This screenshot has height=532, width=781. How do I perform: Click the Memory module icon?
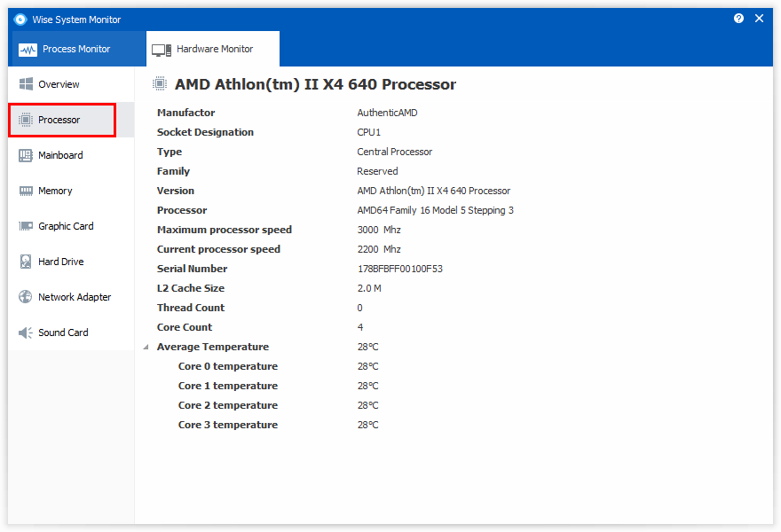tap(26, 191)
